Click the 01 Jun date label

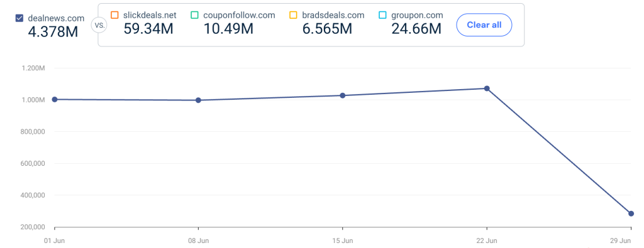pyautogui.click(x=54, y=240)
